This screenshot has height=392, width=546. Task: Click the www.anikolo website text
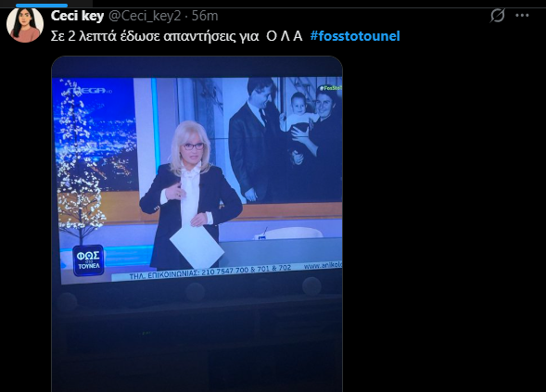(323, 266)
